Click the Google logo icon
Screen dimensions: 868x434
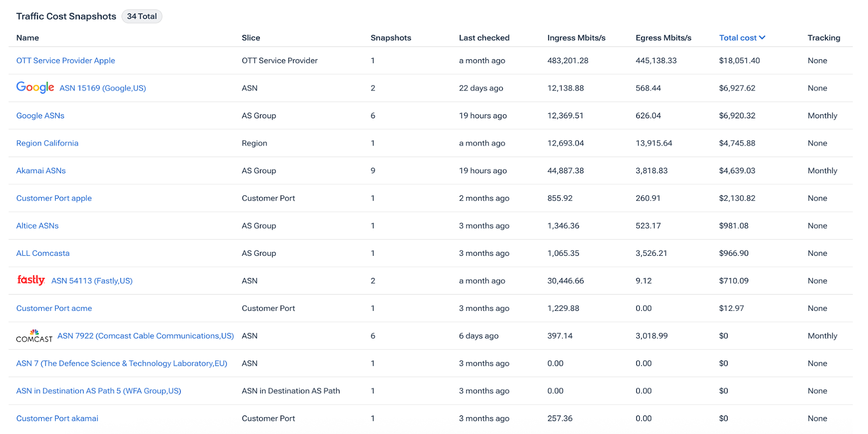tap(35, 87)
